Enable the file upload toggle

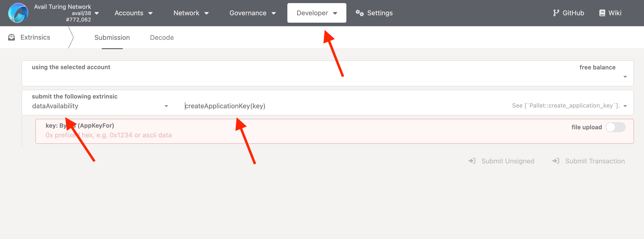[x=615, y=127]
